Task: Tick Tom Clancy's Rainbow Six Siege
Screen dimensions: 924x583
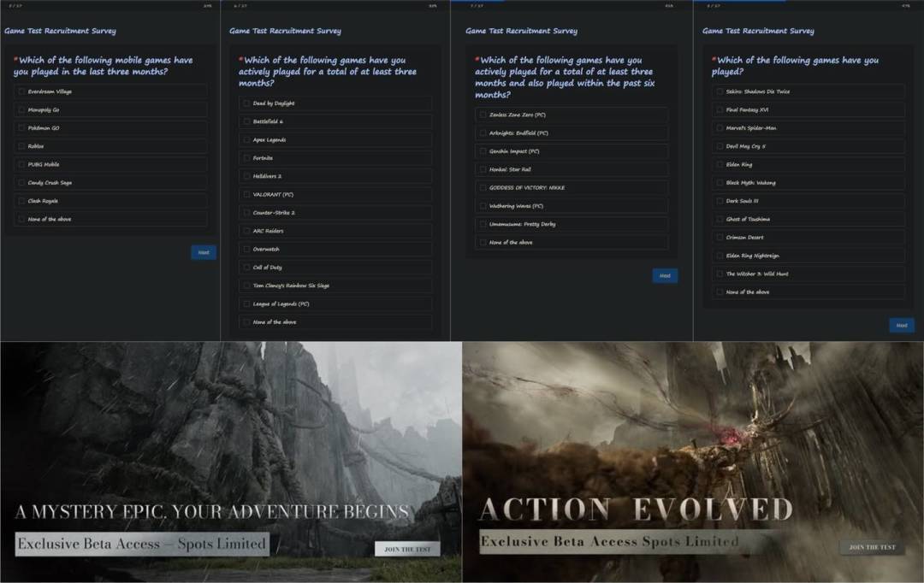Action: click(x=335, y=286)
